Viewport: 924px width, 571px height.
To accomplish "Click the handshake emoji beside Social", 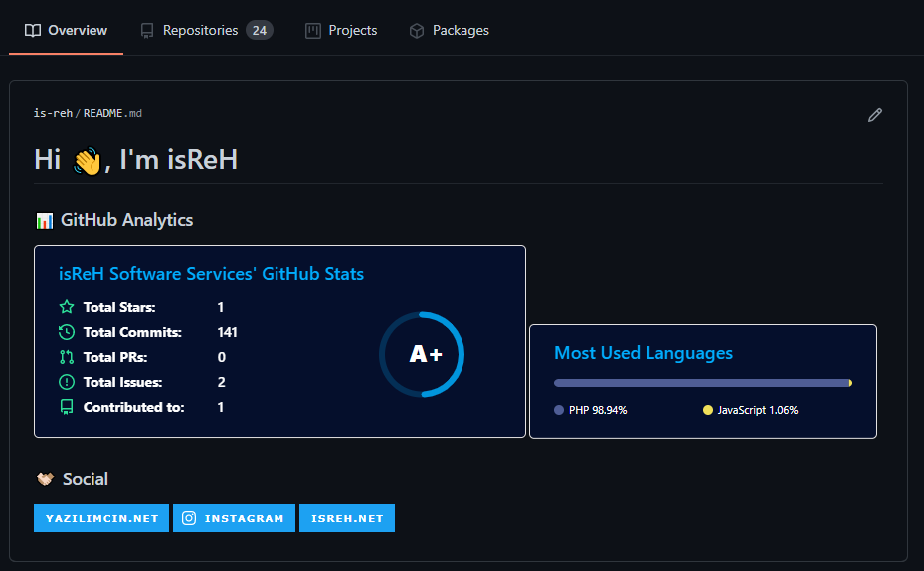I will click(x=45, y=479).
